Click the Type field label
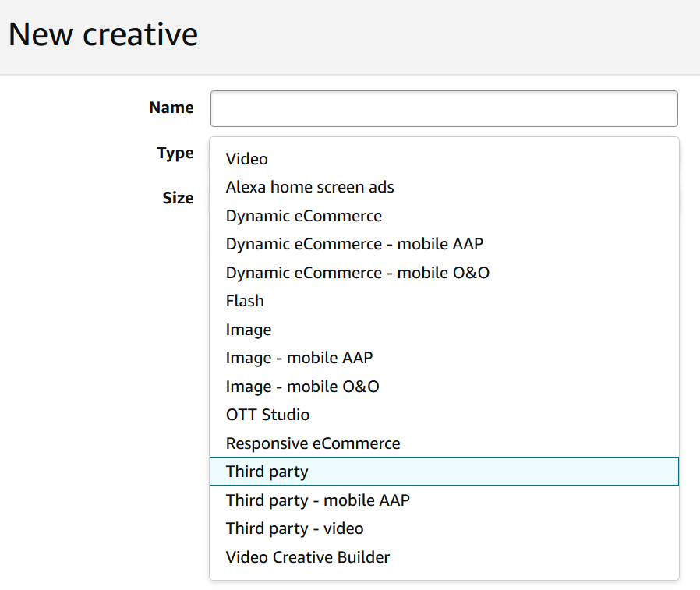This screenshot has height=590, width=700. coord(175,153)
